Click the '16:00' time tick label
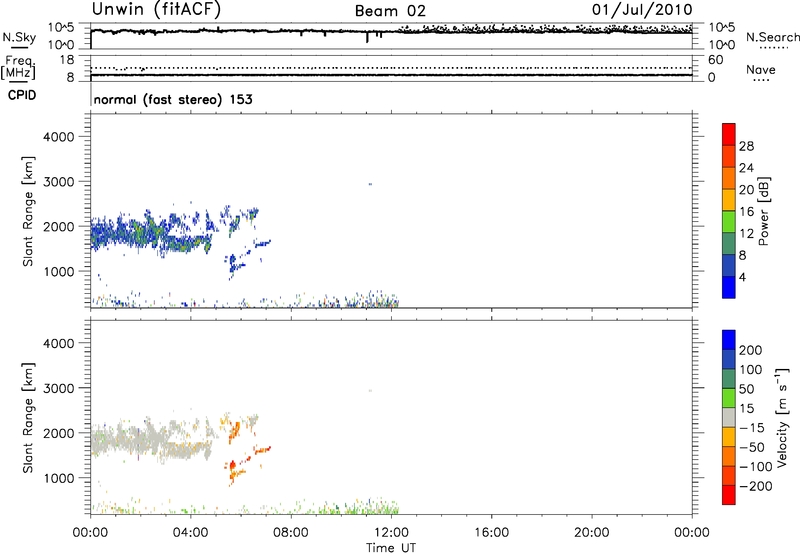The image size is (800, 554). [x=491, y=533]
